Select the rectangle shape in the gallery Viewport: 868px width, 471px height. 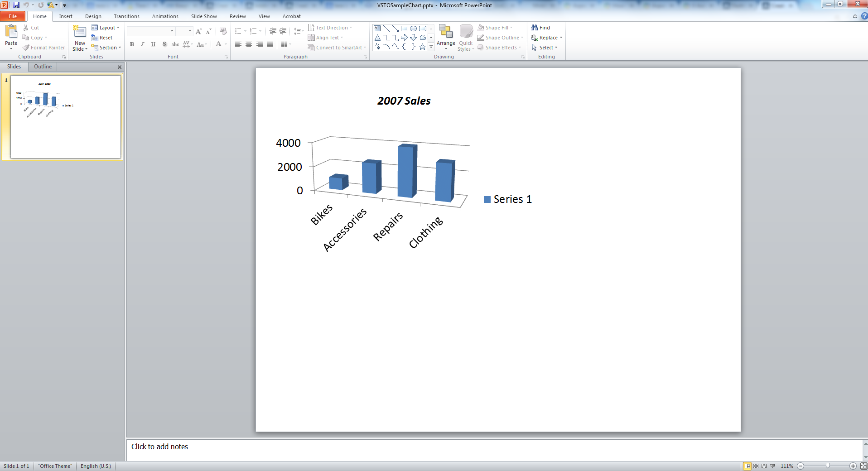click(x=405, y=28)
